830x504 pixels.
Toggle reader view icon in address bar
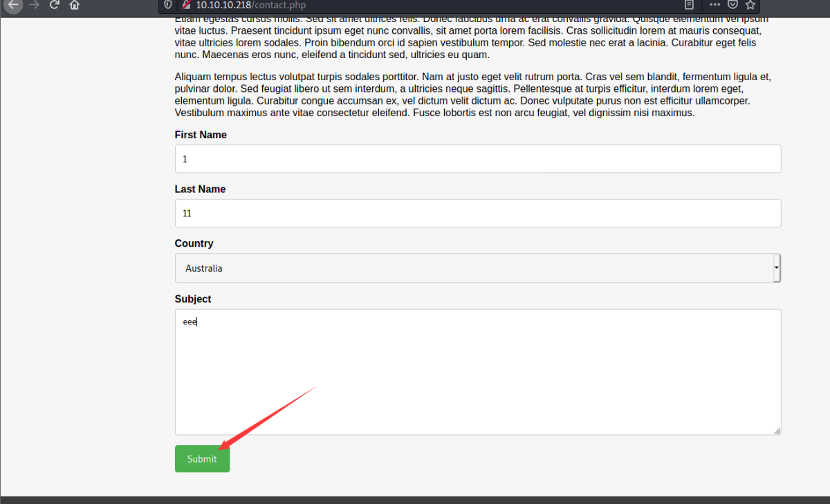689,5
